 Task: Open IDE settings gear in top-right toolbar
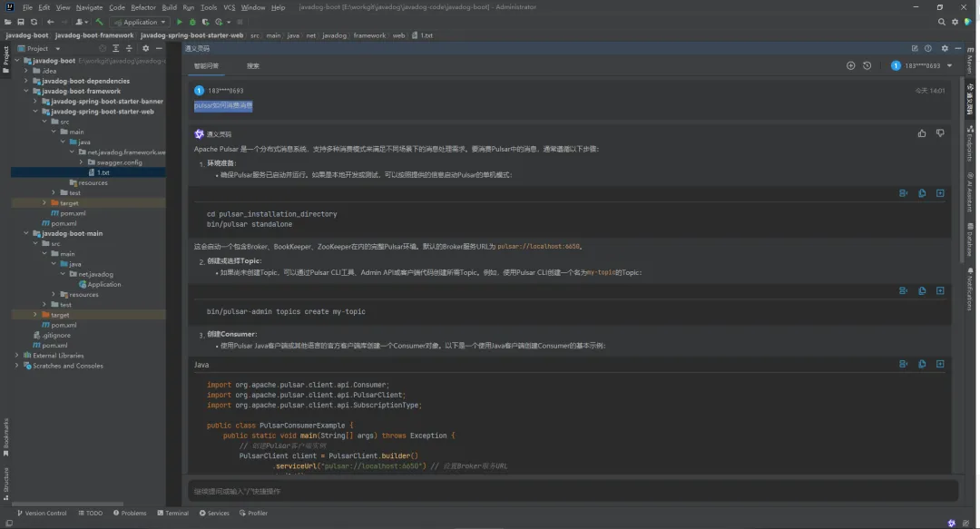pos(955,22)
